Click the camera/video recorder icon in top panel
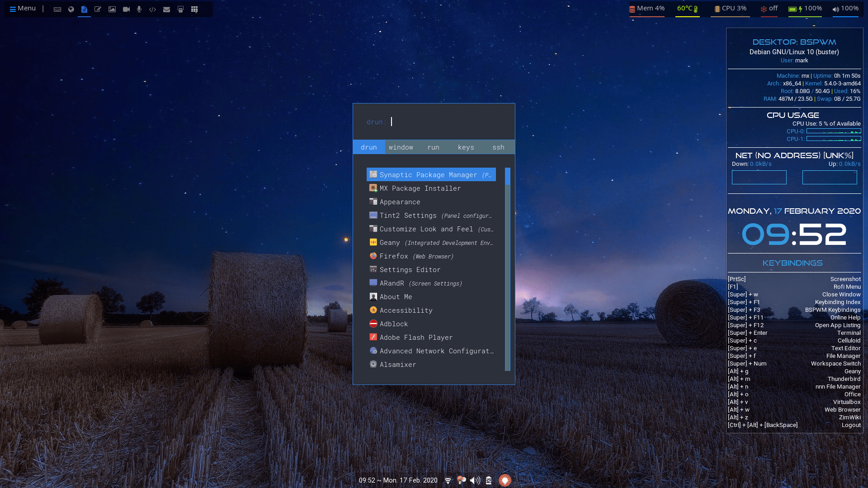 (126, 9)
